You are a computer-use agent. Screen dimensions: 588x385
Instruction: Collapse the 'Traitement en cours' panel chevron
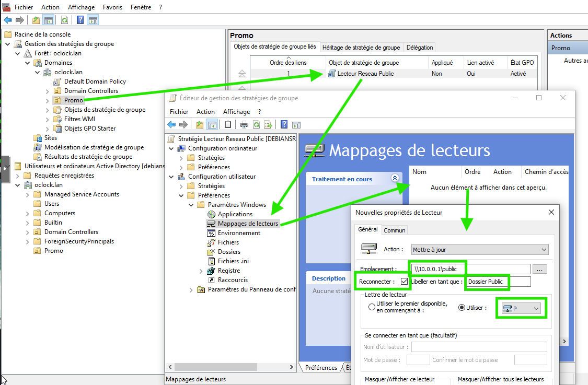[x=395, y=178]
